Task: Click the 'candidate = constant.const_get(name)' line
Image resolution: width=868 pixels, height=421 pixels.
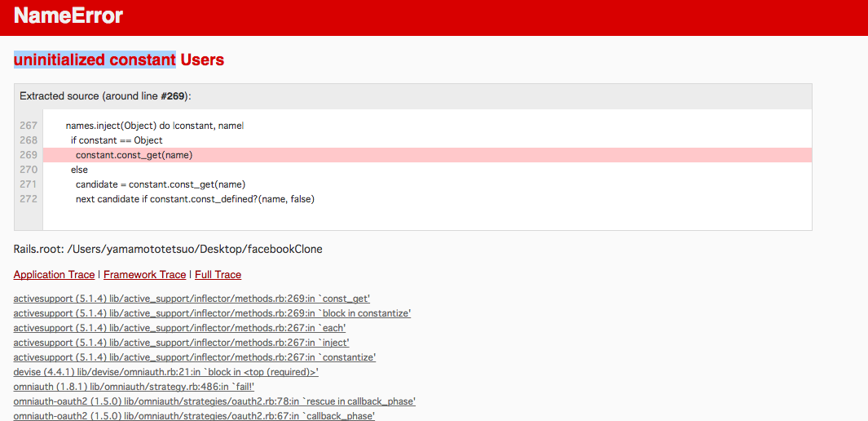Action: [161, 184]
